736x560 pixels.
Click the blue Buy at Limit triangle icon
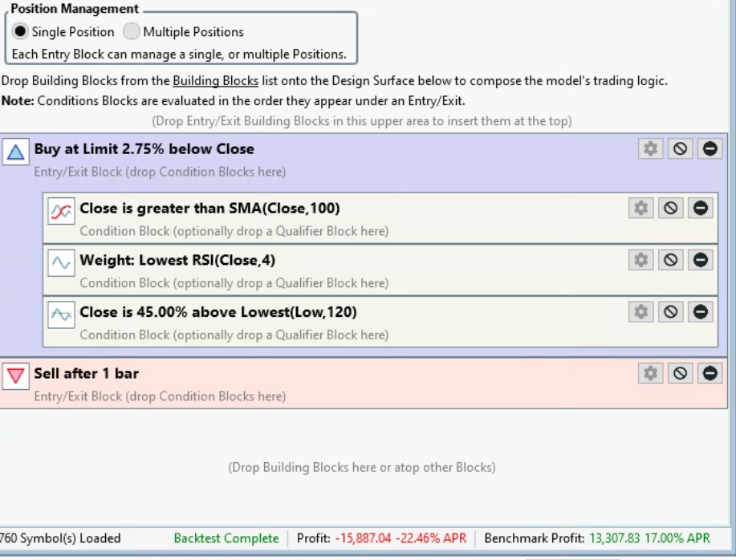point(15,151)
